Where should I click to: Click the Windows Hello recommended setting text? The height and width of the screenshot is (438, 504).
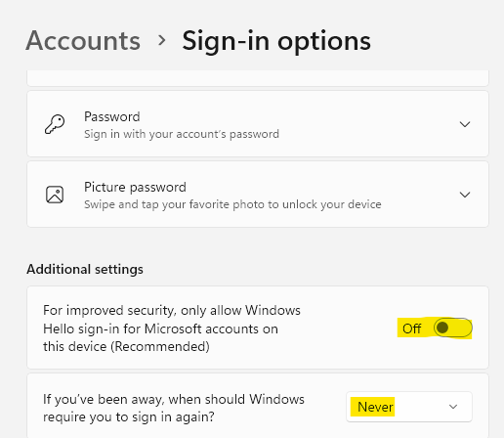172,328
